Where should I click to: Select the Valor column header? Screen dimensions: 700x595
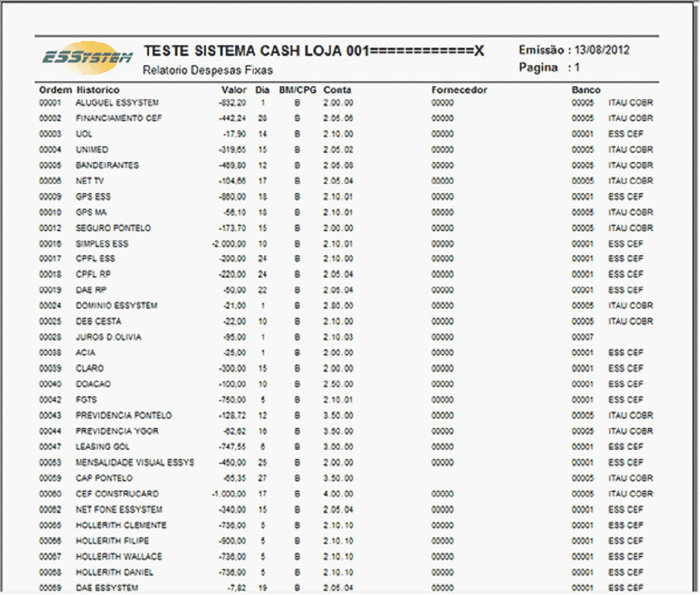click(x=234, y=90)
